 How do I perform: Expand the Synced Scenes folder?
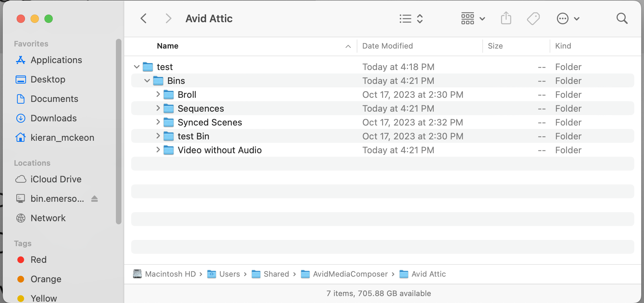158,122
